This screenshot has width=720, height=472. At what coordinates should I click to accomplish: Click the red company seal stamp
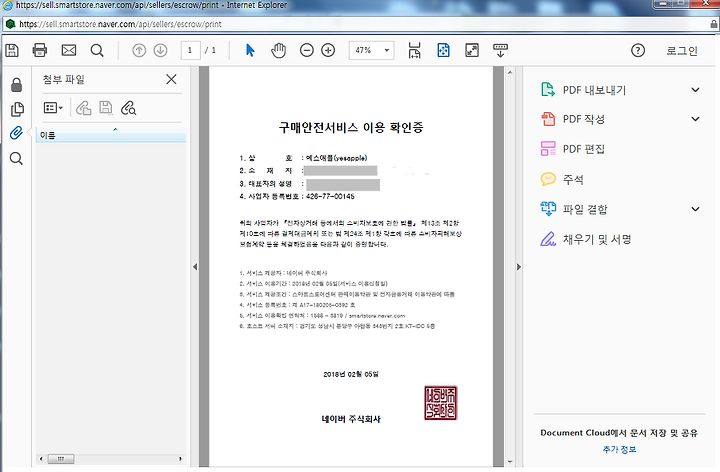click(x=440, y=403)
